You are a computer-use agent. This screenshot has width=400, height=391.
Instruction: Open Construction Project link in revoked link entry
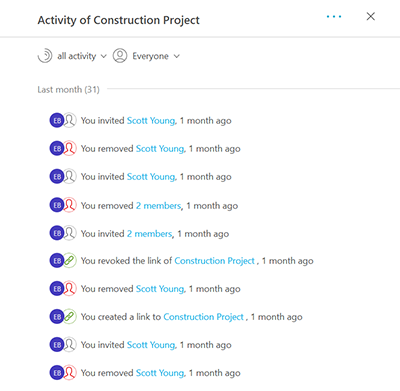[215, 261]
